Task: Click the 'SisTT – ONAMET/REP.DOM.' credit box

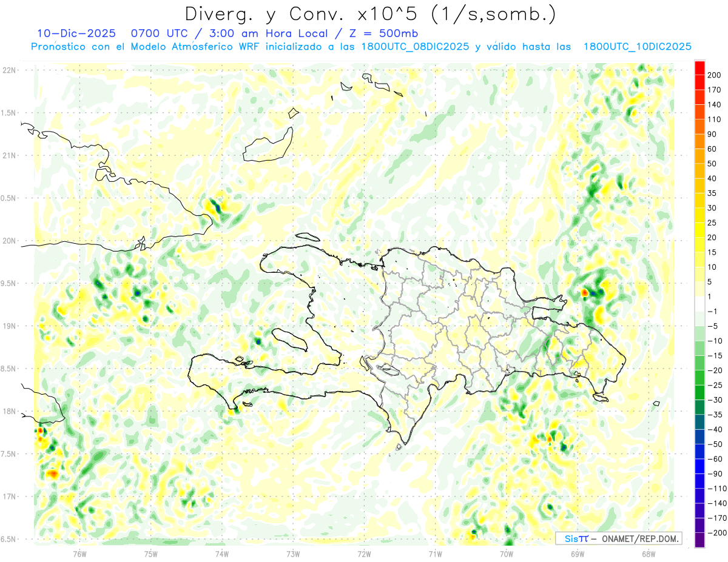Action: coord(619,538)
